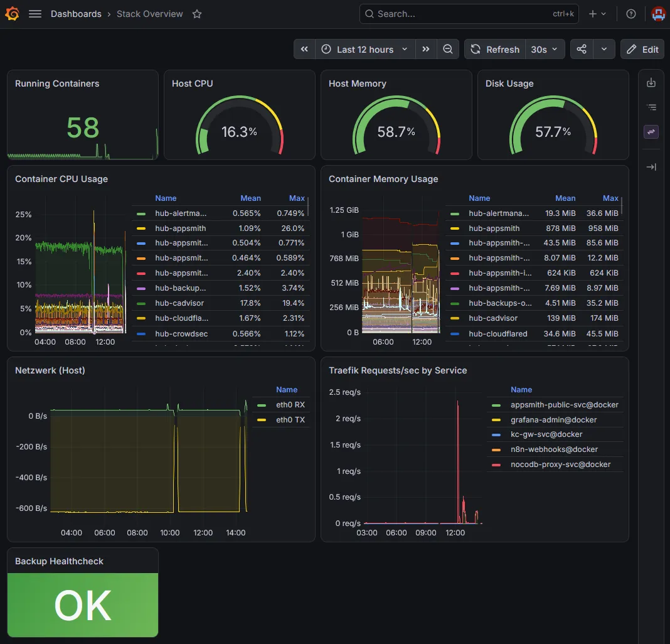This screenshot has width=670, height=644.
Task: Toggle eth0 RX series visibility
Action: pos(290,404)
